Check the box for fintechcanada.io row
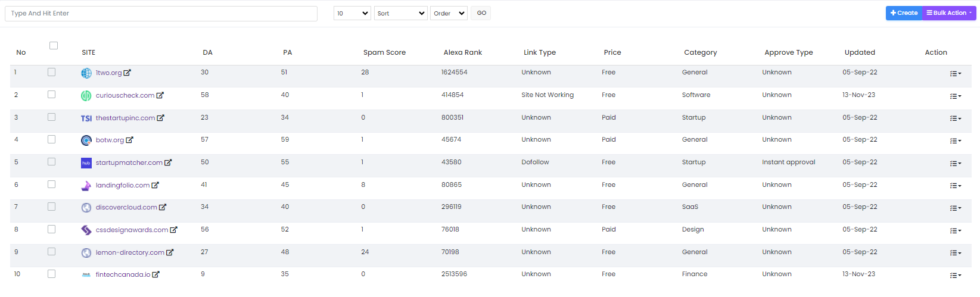The width and height of the screenshot is (980, 297). point(51,274)
